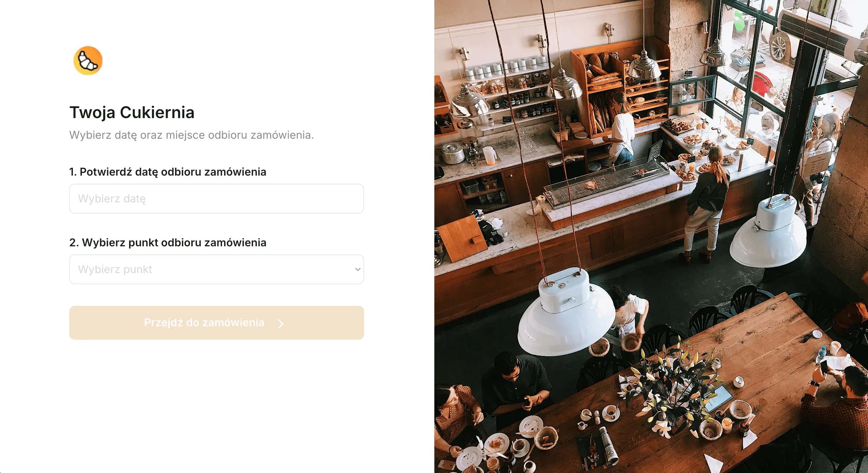Click the blue water bottle on the table
868x473 pixels.
click(x=821, y=354)
